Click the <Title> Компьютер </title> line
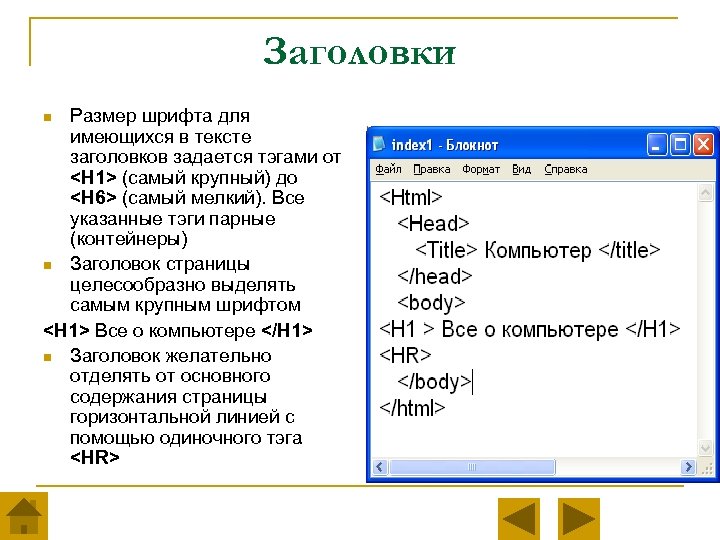Image resolution: width=720 pixels, height=540 pixels. point(538,250)
